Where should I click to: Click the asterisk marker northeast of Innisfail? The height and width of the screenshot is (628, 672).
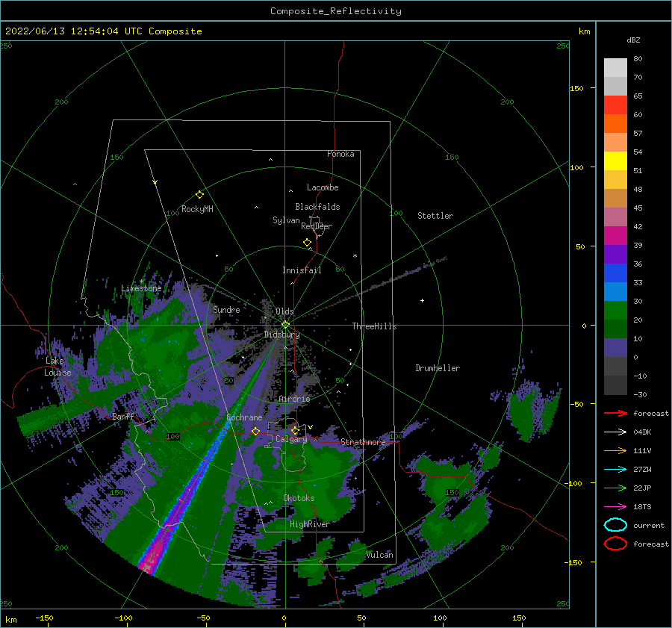point(355,256)
